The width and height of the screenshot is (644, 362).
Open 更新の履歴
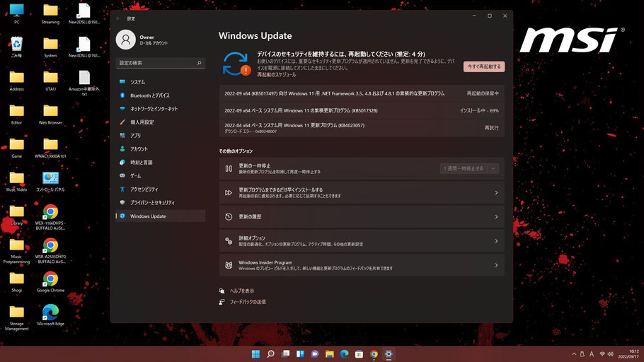362,217
